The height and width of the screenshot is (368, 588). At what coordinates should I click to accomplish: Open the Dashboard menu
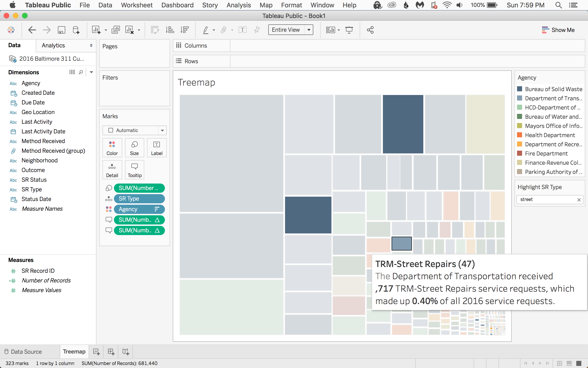coord(177,5)
